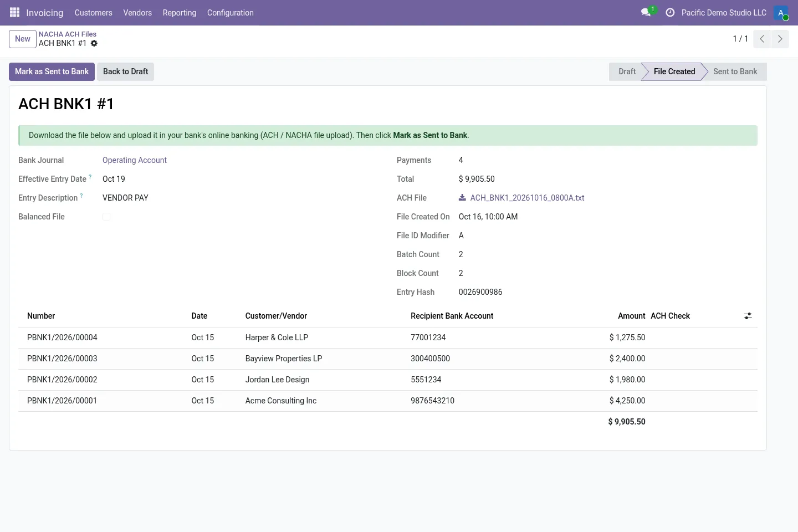Select the Sent to Bank status stage
The height and width of the screenshot is (532, 798).
click(x=735, y=71)
